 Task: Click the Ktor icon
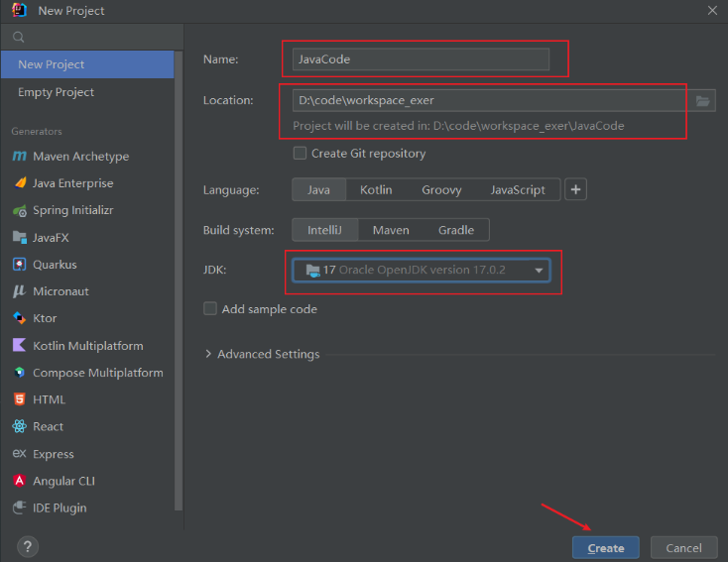pos(20,318)
